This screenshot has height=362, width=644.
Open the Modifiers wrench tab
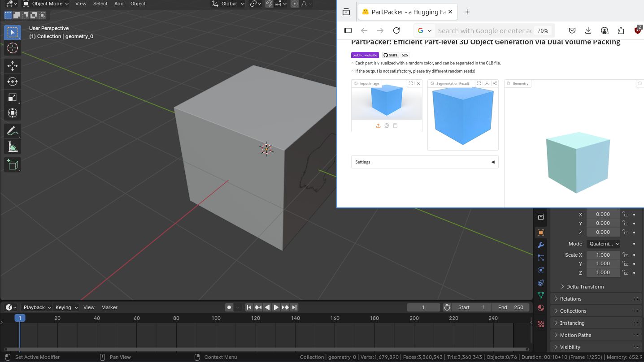pyautogui.click(x=540, y=245)
